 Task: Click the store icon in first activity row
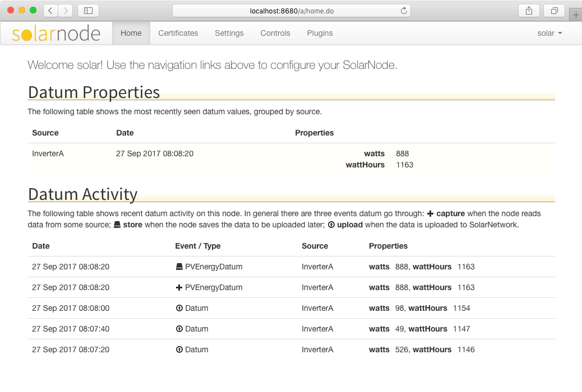[x=179, y=267]
